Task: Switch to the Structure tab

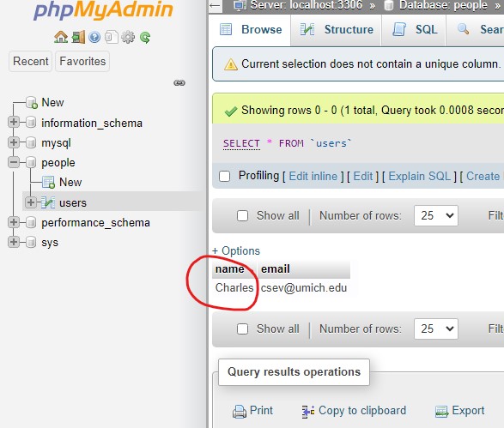Action: (x=337, y=29)
